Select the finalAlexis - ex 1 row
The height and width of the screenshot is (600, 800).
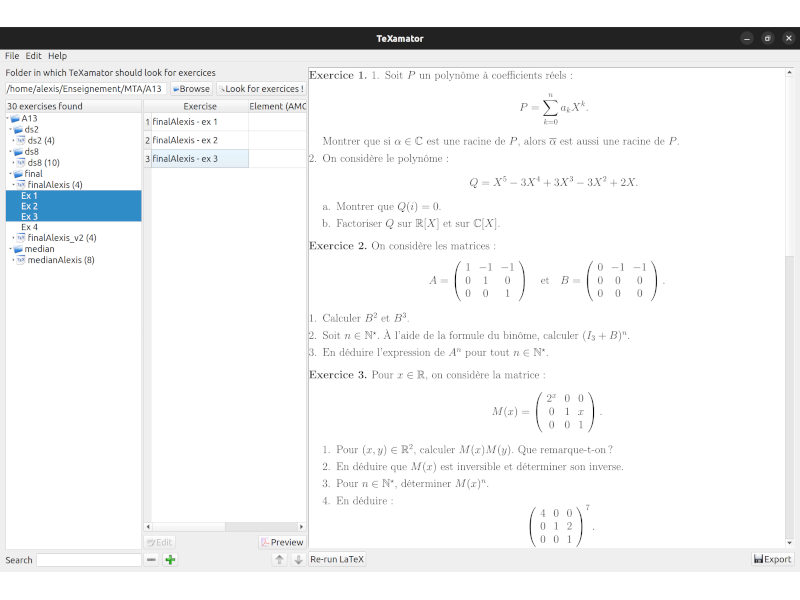pos(199,122)
